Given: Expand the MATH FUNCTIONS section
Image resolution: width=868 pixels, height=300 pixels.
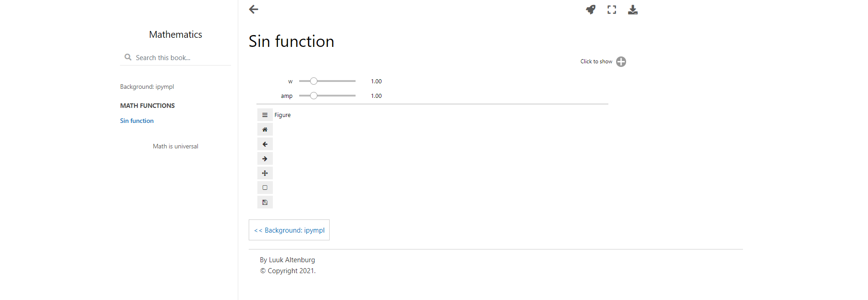Looking at the screenshot, I should coord(147,105).
